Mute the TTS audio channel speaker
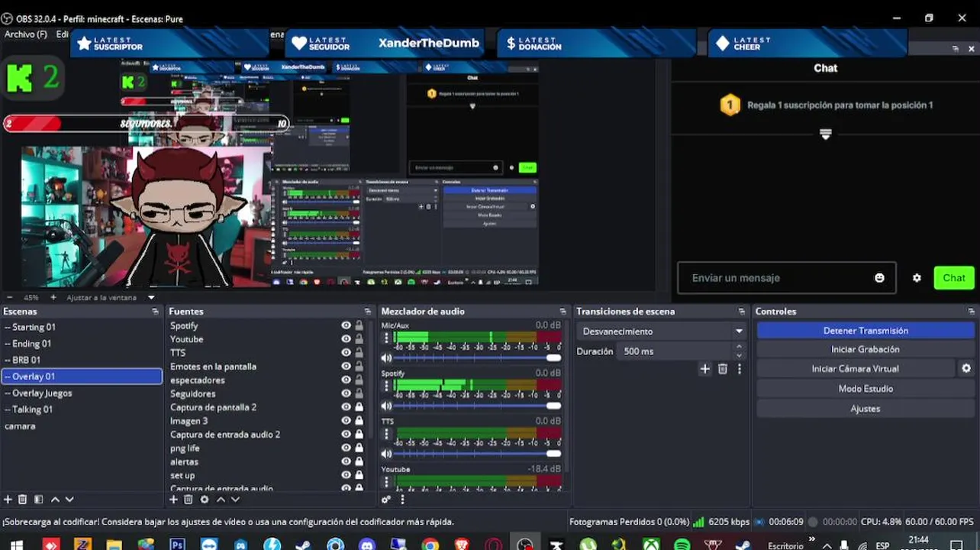Screen dimensions: 980x550 click(386, 454)
